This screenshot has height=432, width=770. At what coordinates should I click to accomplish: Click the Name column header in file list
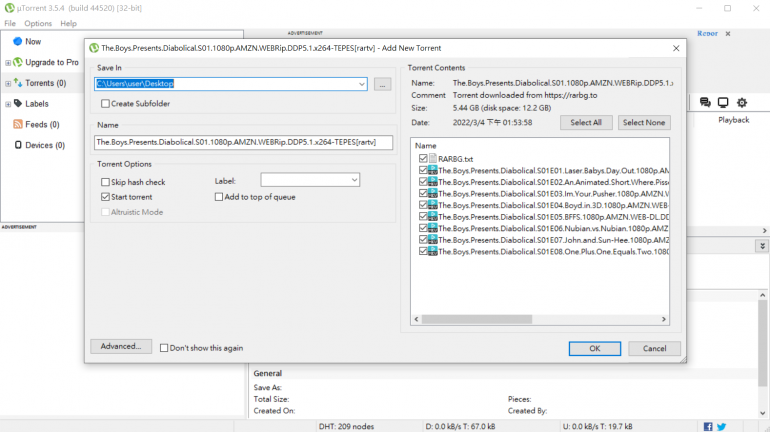tap(425, 146)
